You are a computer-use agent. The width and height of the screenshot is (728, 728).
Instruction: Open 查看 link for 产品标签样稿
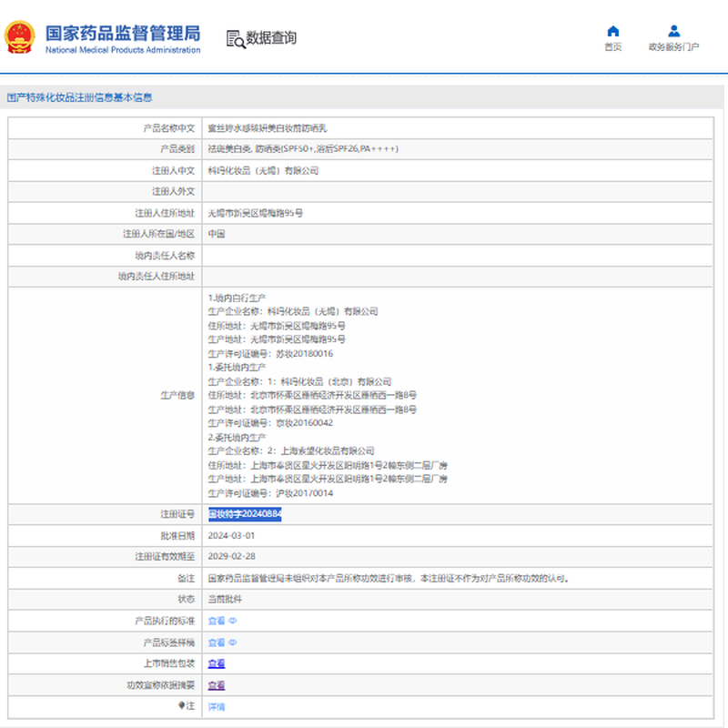pos(216,642)
